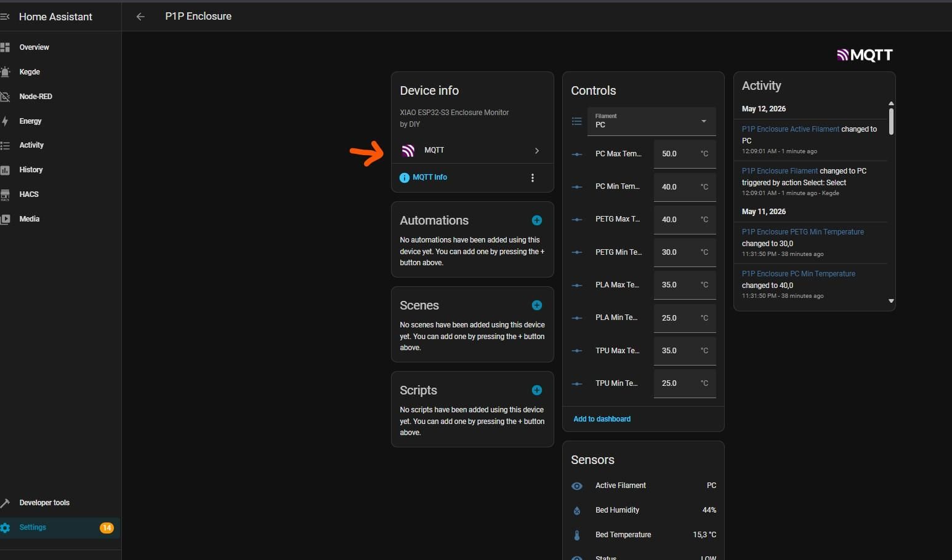Image resolution: width=952 pixels, height=560 pixels.
Task: Add a scene with the plus button
Action: click(537, 305)
